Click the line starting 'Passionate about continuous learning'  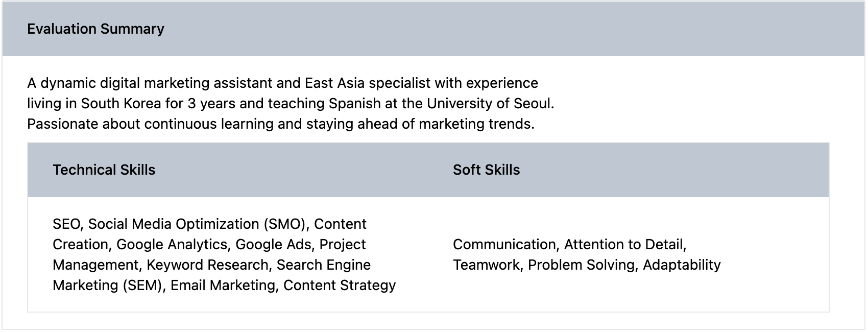pyautogui.click(x=280, y=124)
